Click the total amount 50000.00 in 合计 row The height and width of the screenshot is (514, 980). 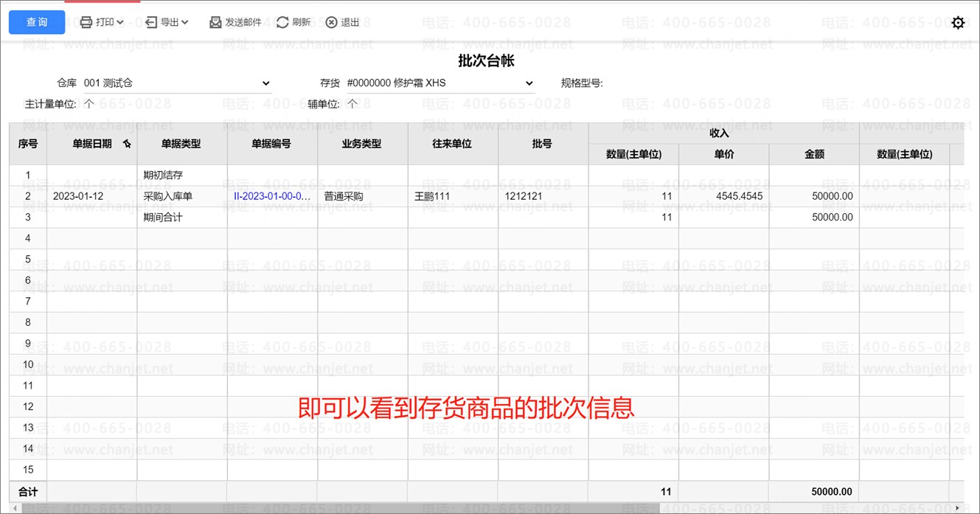tap(831, 492)
